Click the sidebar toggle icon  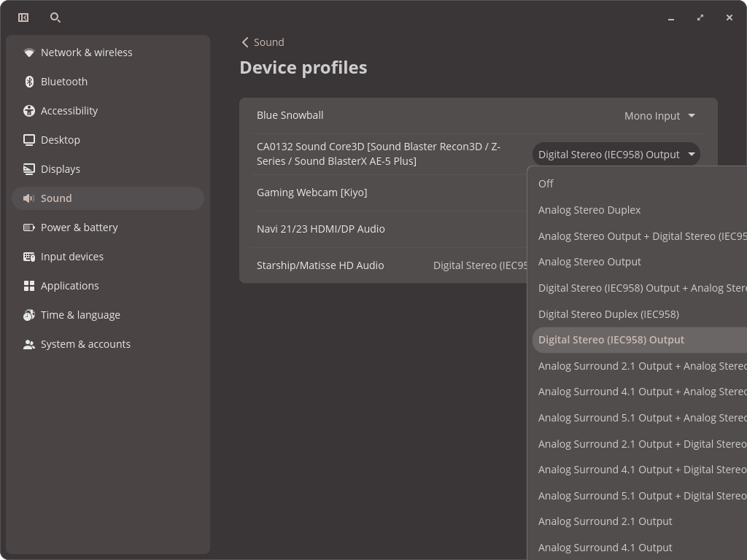pos(23,17)
